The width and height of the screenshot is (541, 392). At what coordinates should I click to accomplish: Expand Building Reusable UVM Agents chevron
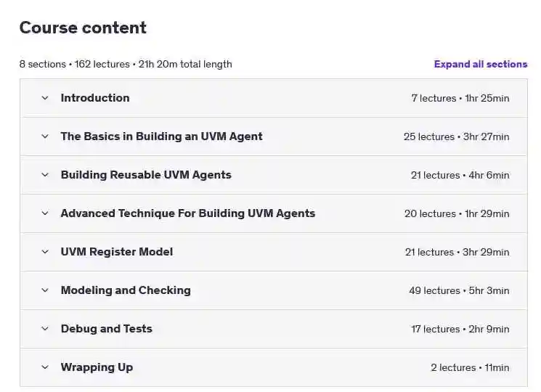point(45,175)
